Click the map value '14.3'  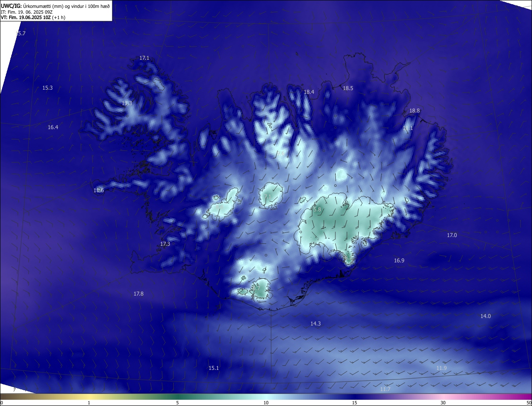[x=315, y=323]
